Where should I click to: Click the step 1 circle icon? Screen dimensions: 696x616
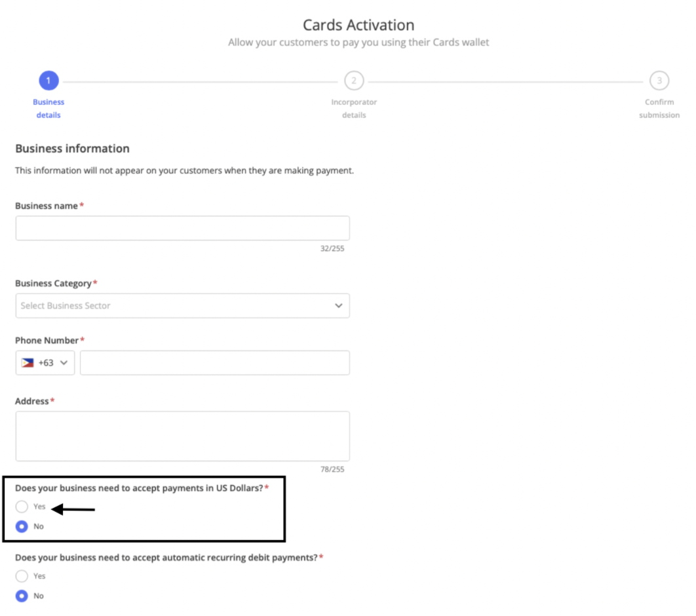point(48,81)
